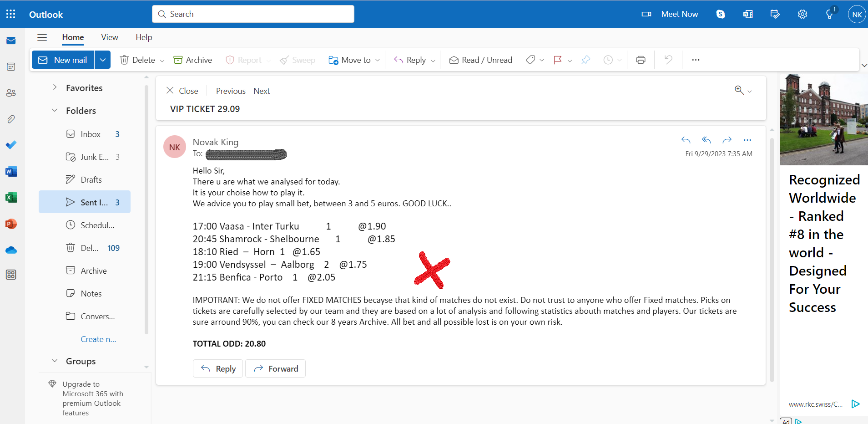Screen dimensions: 868x424
Task: Open the Calendar icon in left sidebar
Action: click(x=11, y=67)
